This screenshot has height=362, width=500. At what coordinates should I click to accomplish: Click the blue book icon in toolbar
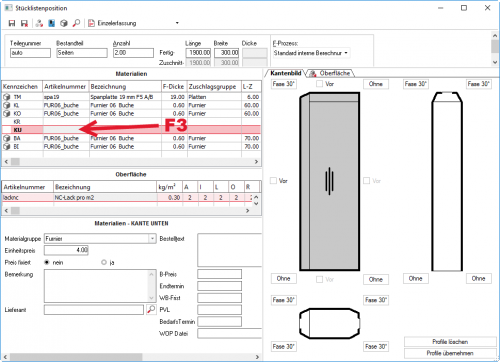click(52, 23)
